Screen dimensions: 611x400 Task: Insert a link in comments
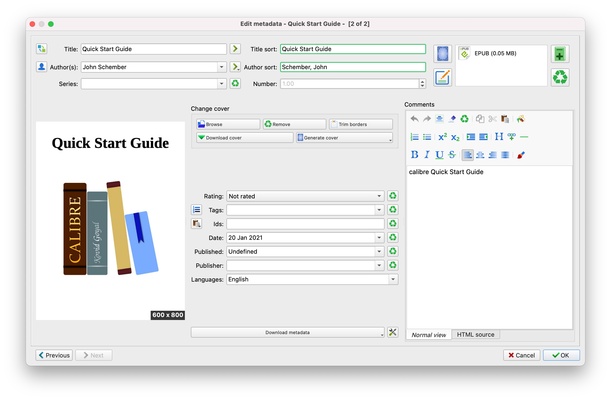click(512, 137)
